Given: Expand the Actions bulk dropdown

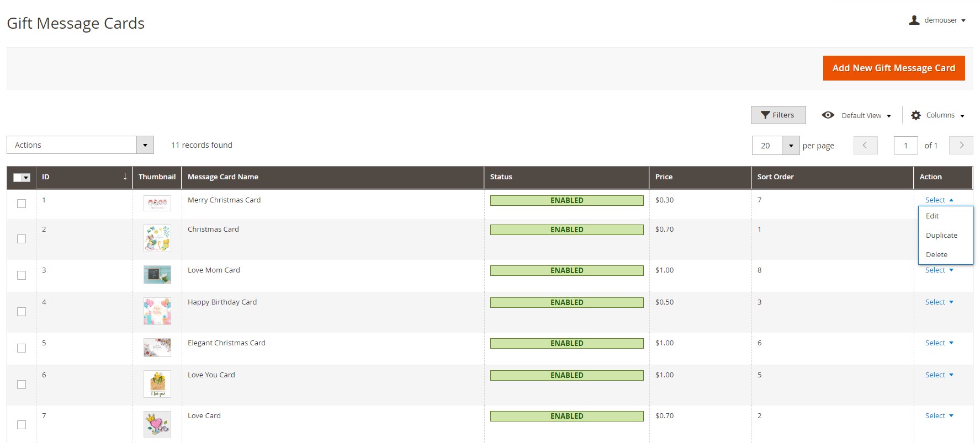Looking at the screenshot, I should tap(145, 145).
